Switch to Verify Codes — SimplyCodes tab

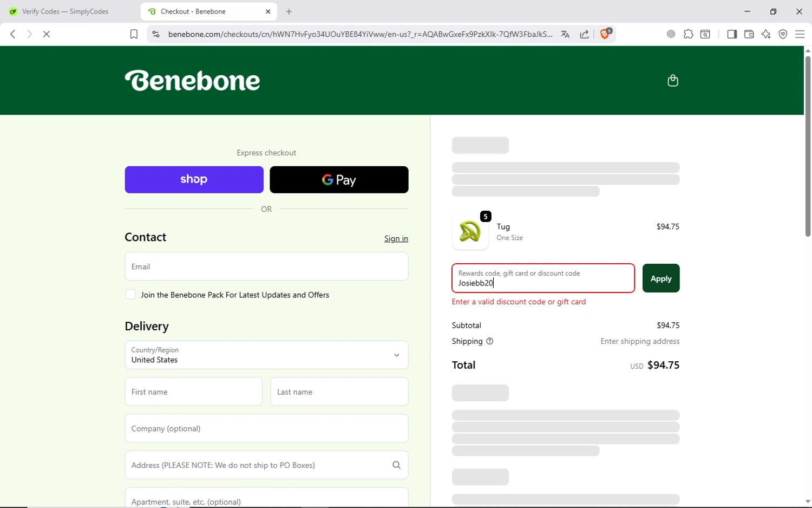[x=66, y=11]
